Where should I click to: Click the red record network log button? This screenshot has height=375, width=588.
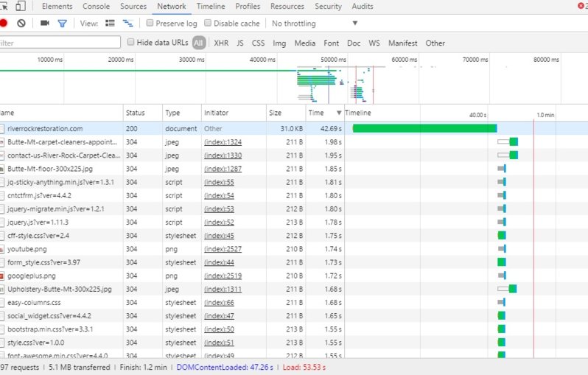click(x=3, y=24)
